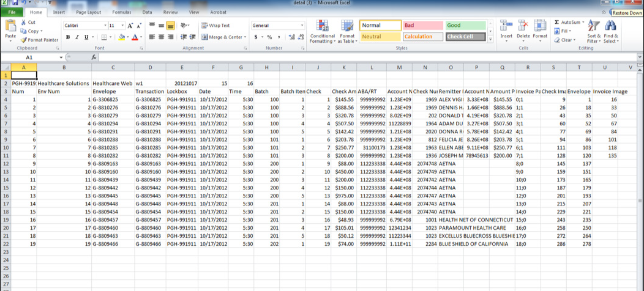Open the Calibri font name dropdown
Image resolution: width=644 pixels, height=291 pixels.
click(x=105, y=26)
